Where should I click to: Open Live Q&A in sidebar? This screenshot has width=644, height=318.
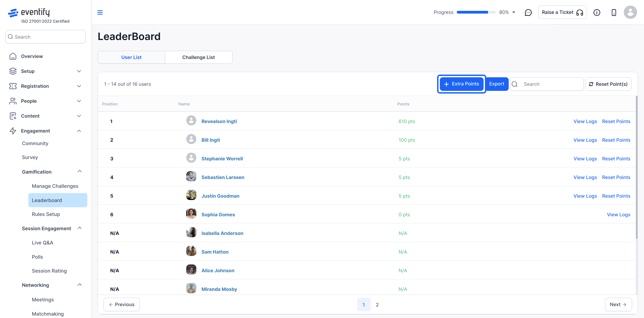coord(43,243)
